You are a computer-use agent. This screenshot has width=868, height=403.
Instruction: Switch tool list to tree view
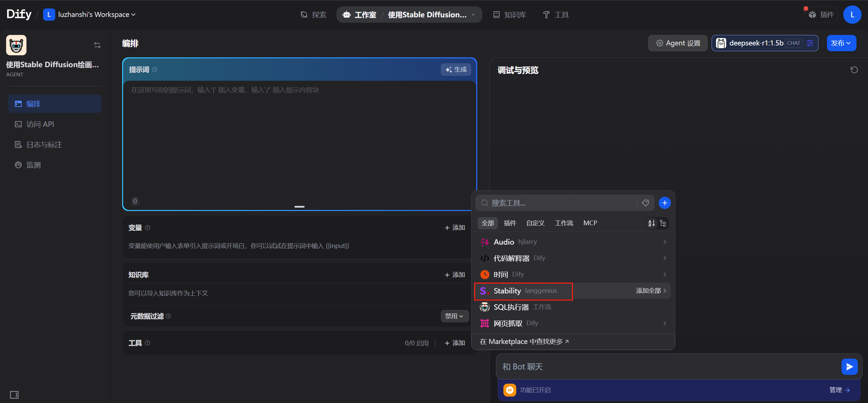(x=663, y=223)
